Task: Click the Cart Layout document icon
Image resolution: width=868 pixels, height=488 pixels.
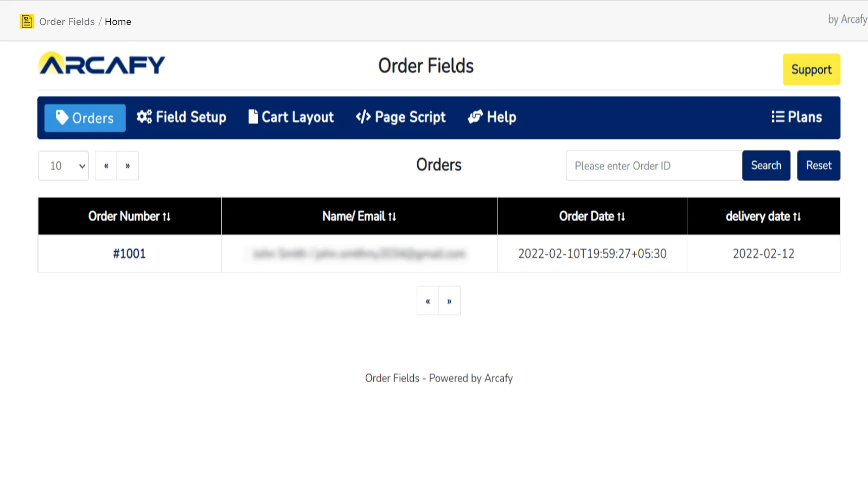Action: [x=253, y=116]
